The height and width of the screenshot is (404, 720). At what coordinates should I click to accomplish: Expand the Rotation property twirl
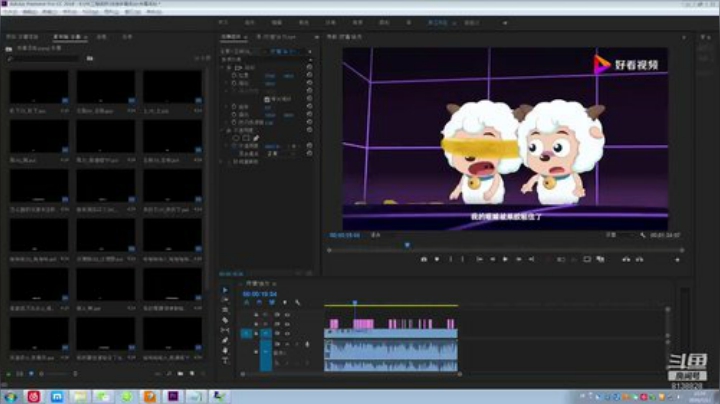pyautogui.click(x=227, y=107)
